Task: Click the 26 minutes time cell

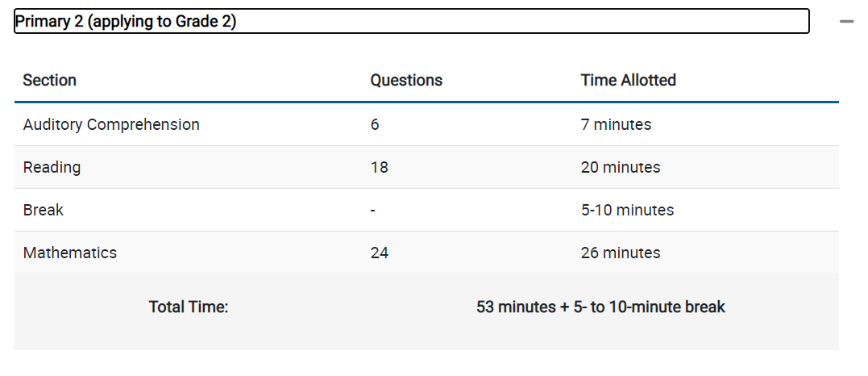Action: (x=621, y=253)
